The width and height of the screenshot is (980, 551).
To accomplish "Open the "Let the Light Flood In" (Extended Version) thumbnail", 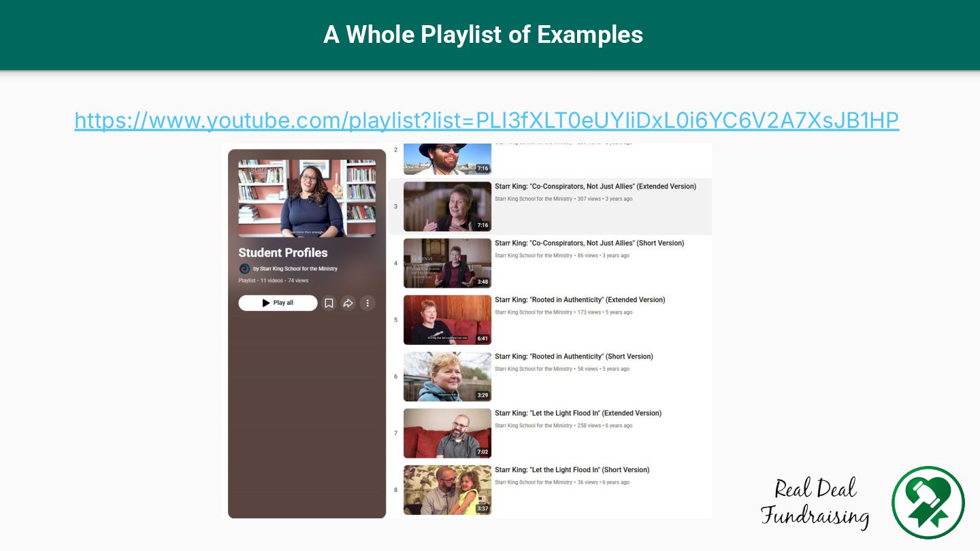I will (447, 433).
